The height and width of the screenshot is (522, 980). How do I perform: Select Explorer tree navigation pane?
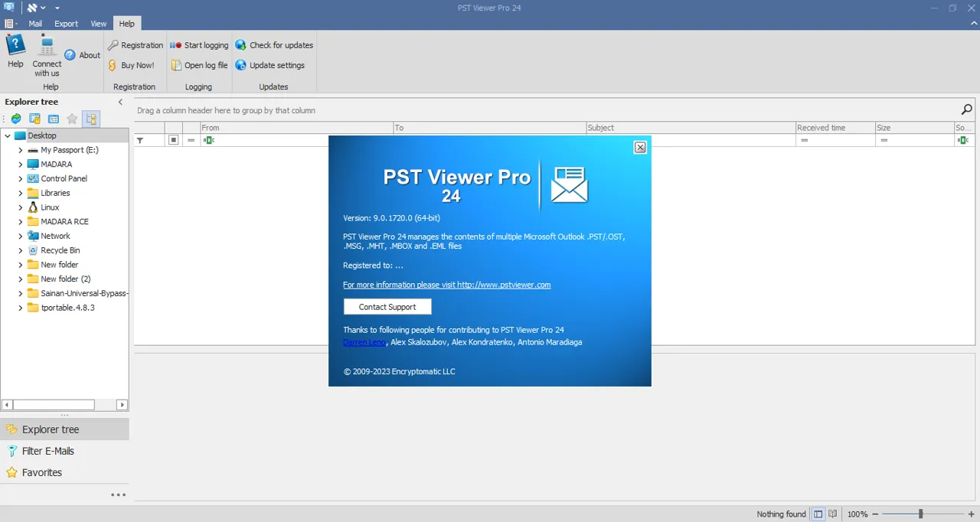click(x=64, y=429)
